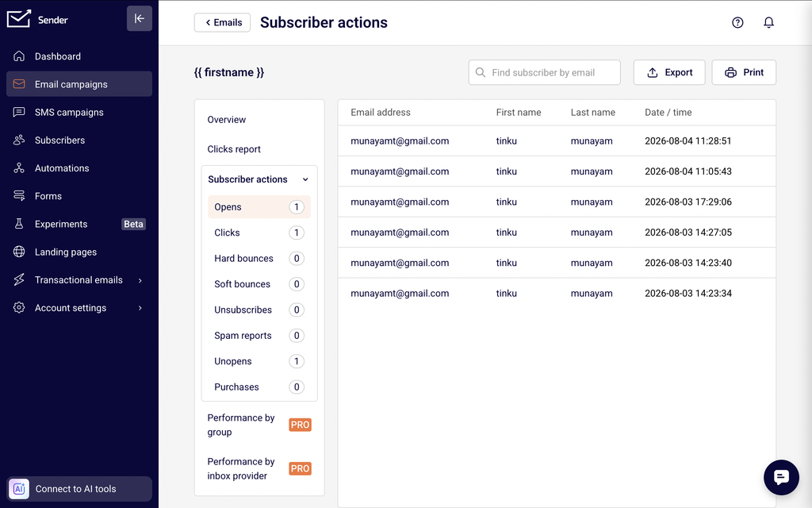Open Performance by inbox provider report
The width and height of the screenshot is (812, 508).
coord(259,468)
